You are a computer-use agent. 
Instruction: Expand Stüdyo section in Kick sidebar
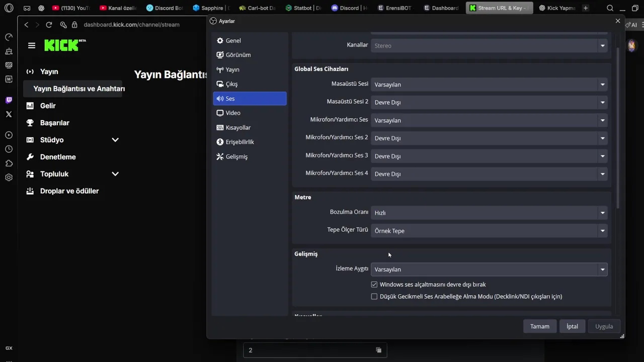coord(115,140)
